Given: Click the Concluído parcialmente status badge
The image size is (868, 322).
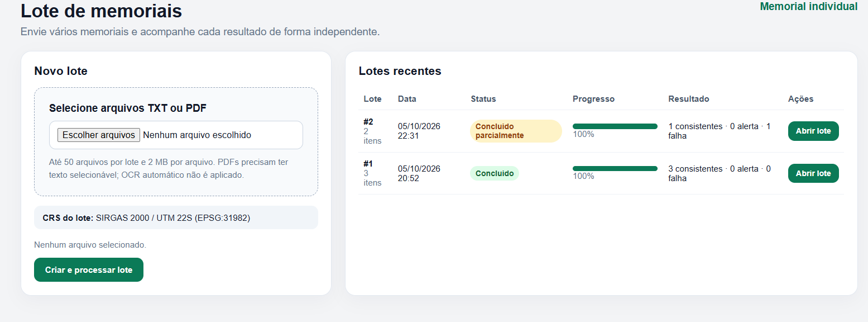Looking at the screenshot, I should pos(516,131).
